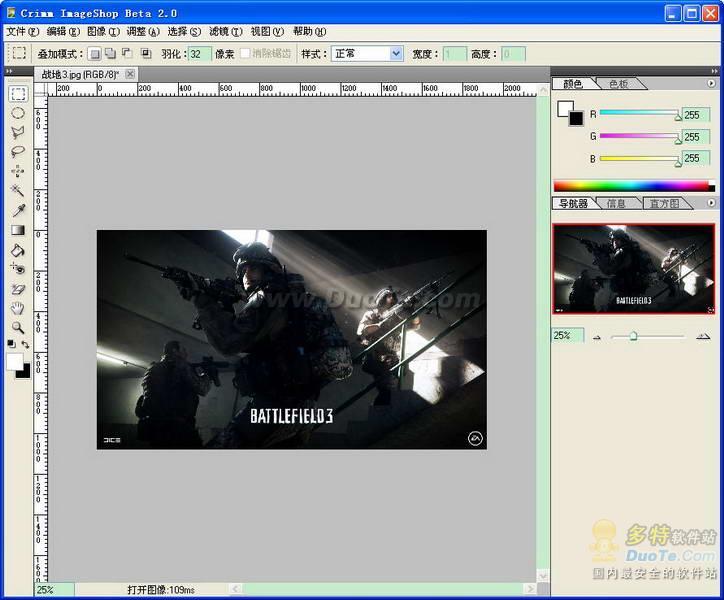
Task: Click the 羽化 feather value field
Action: tap(200, 54)
